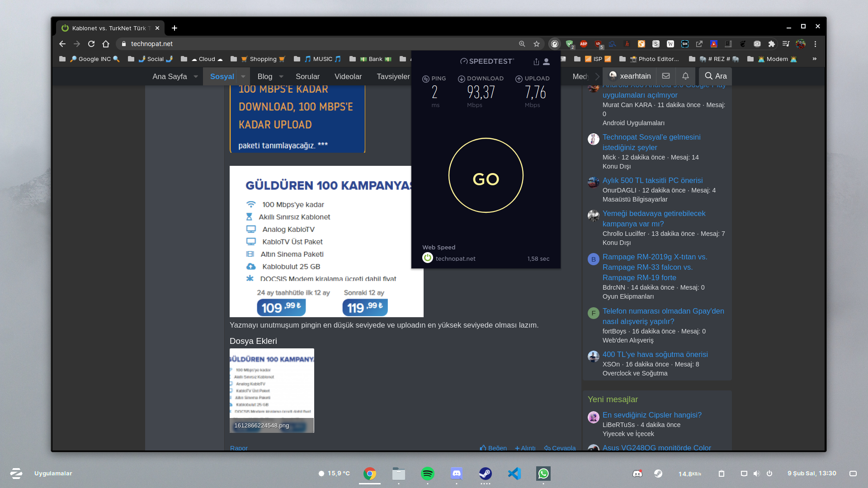Open "Aylık 500 TL taksitli PC önerisi" thread
Viewport: 868px width, 488px height.
point(652,180)
